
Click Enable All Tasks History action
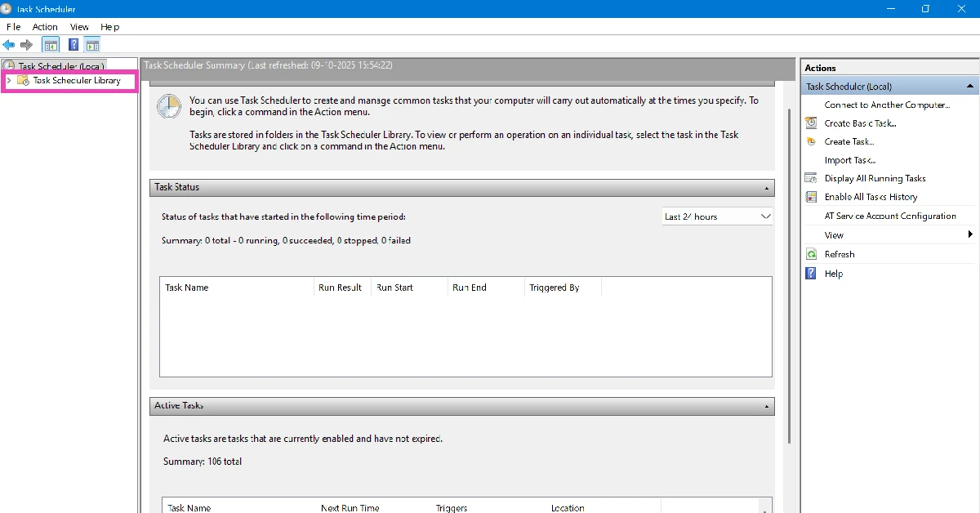pyautogui.click(x=871, y=197)
